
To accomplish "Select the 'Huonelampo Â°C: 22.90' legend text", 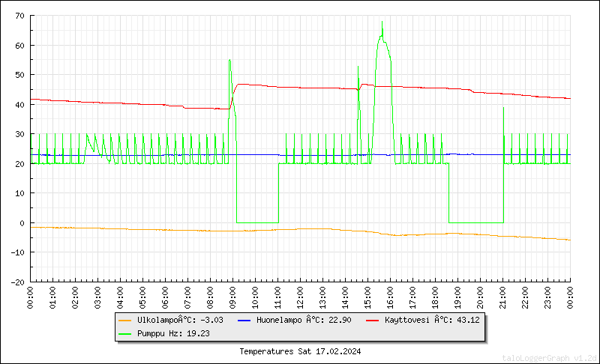I will (304, 320).
